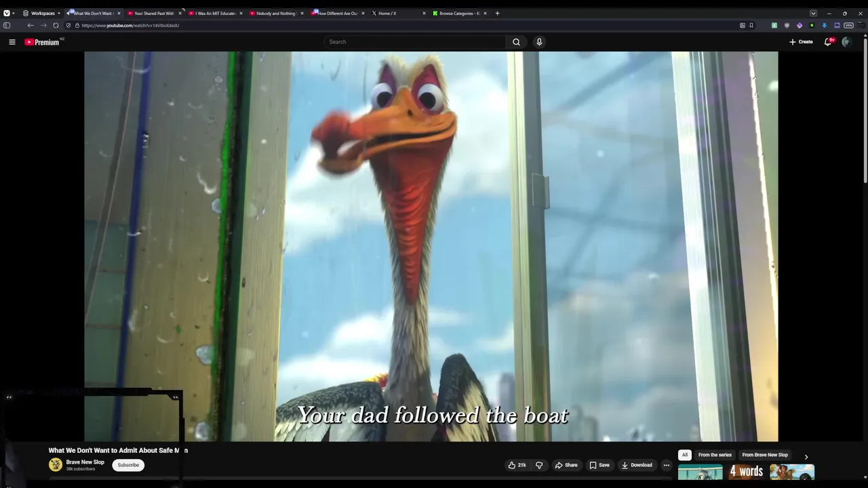
Task: Subscribe to Brave New Slop
Action: coord(128,465)
